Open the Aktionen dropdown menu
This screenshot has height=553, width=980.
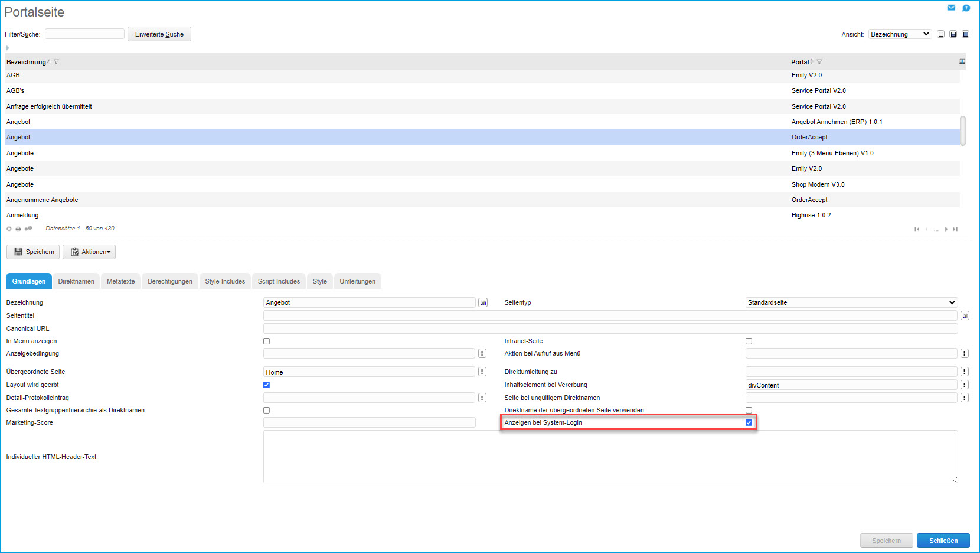89,252
